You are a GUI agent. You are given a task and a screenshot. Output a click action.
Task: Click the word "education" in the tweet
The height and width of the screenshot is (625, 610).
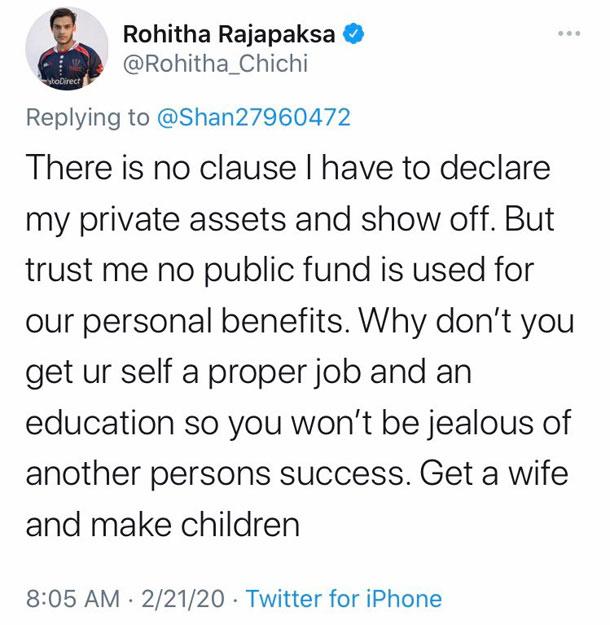(100, 423)
